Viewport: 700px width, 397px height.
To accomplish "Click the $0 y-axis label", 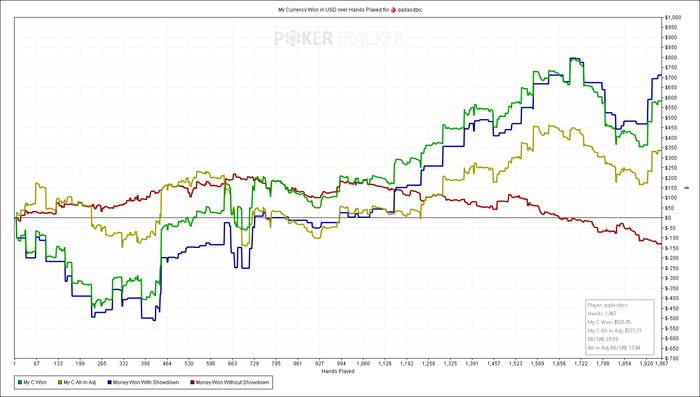I will click(669, 218).
